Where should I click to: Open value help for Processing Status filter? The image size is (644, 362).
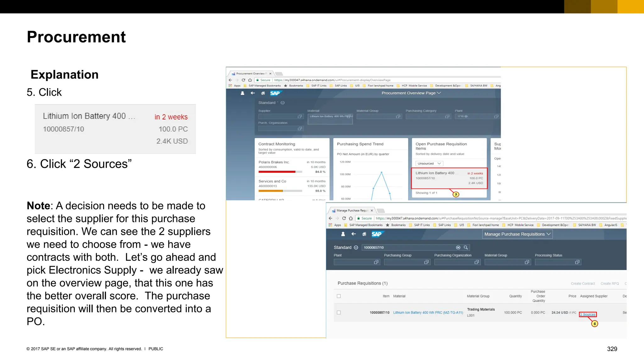[x=577, y=262]
